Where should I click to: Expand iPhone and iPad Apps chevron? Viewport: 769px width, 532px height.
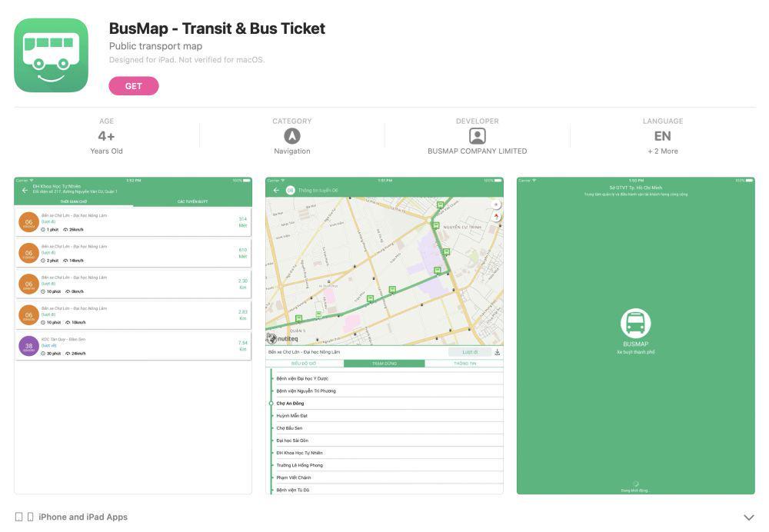coord(748,517)
